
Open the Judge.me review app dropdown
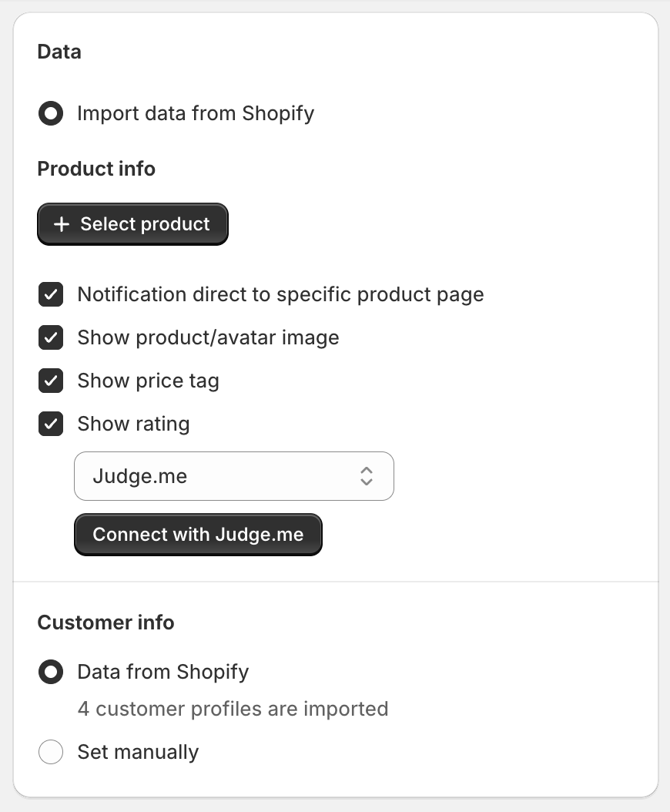coord(233,476)
